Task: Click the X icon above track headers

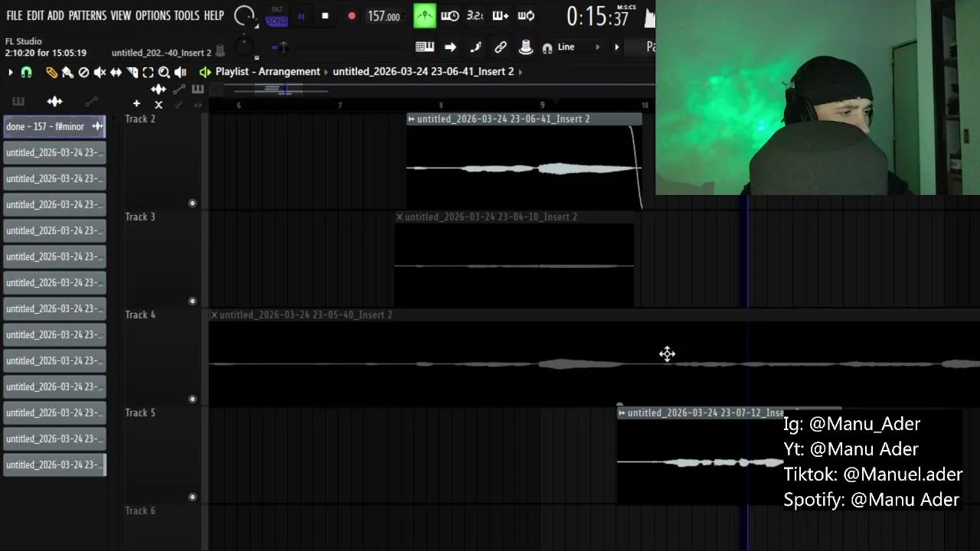Action: (158, 105)
